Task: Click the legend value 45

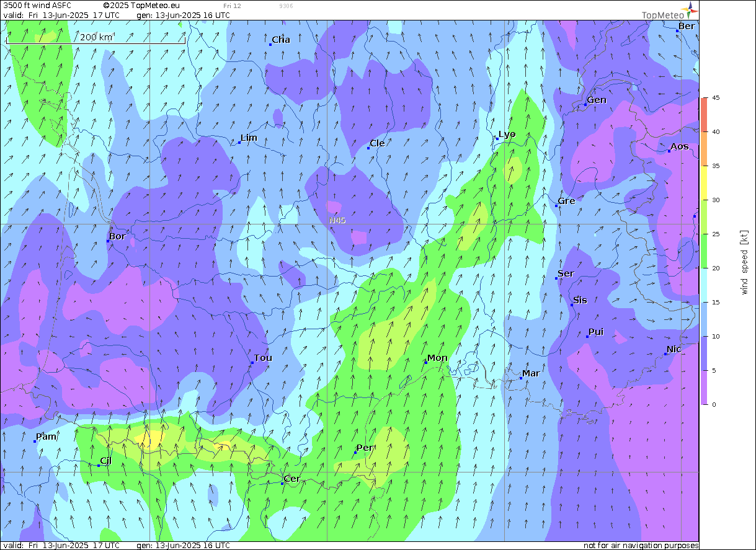Action: (716, 98)
